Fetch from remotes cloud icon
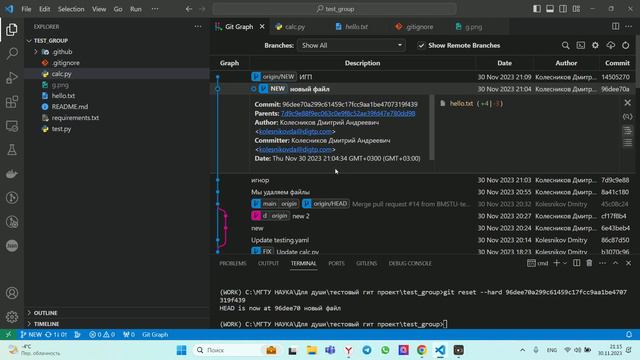Screen dimensions: 640x360 611,45
